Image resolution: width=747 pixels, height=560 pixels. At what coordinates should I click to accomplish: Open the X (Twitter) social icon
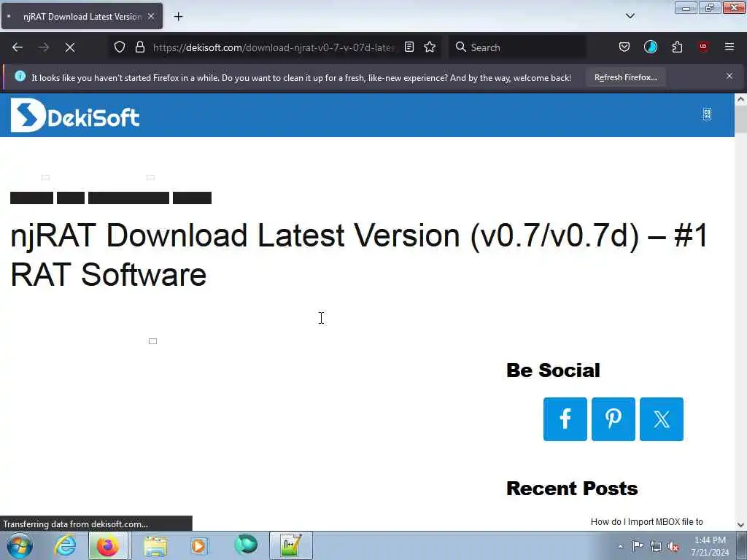[661, 419]
